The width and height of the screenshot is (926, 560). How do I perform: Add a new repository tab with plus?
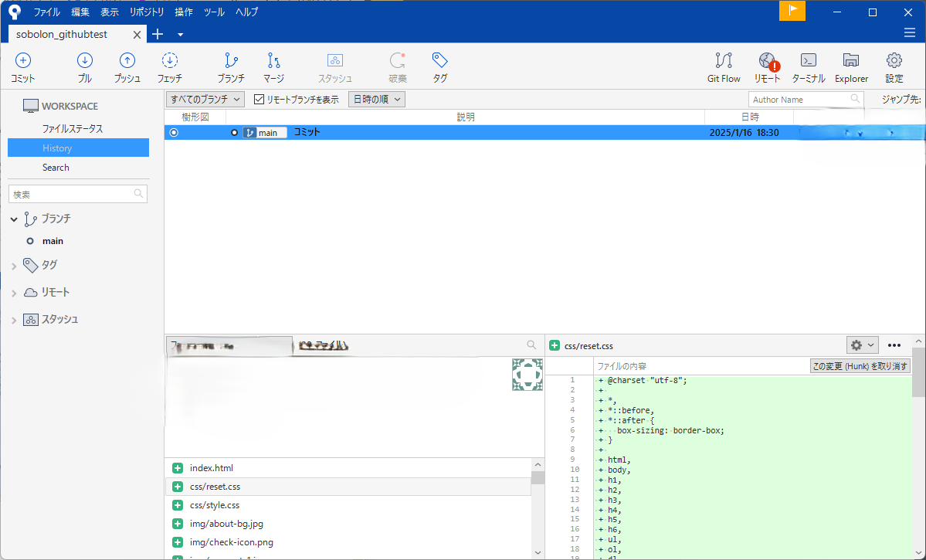point(157,34)
